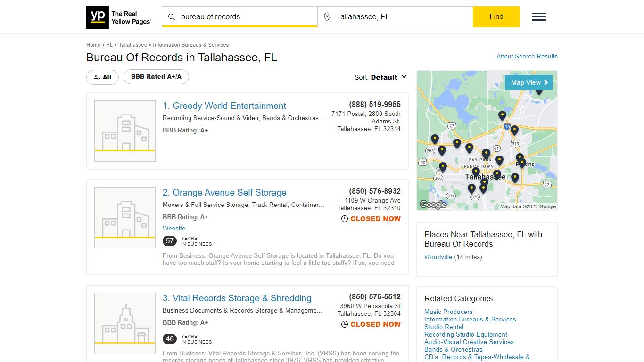Open Woodville nearby place link

(x=438, y=257)
